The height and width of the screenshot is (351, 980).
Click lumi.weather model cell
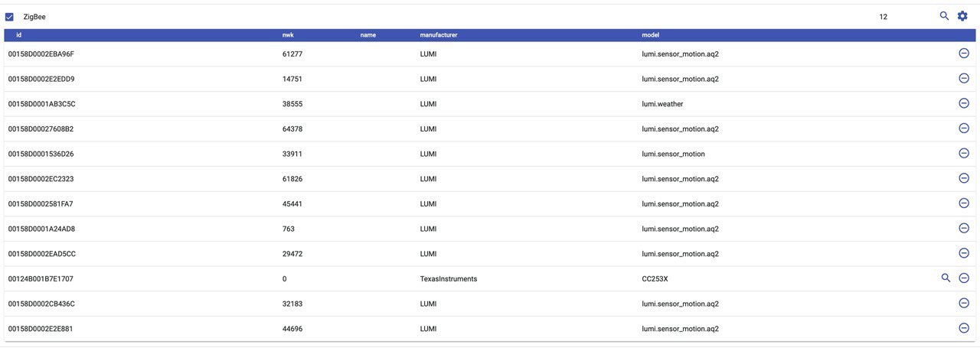(662, 104)
